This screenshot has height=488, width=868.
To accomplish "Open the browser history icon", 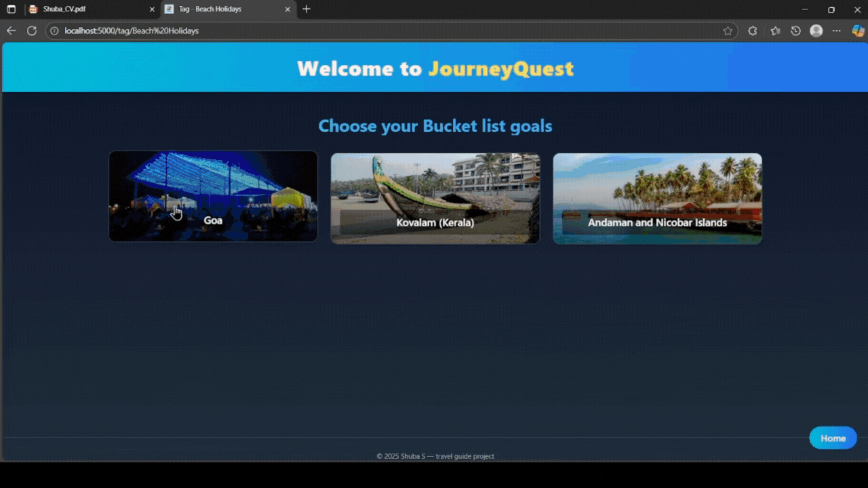I will [x=796, y=30].
